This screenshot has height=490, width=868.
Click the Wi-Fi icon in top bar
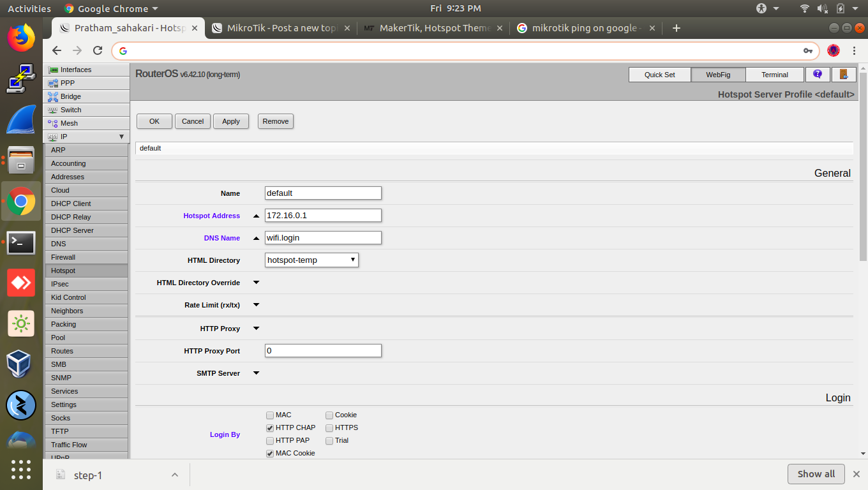point(805,8)
